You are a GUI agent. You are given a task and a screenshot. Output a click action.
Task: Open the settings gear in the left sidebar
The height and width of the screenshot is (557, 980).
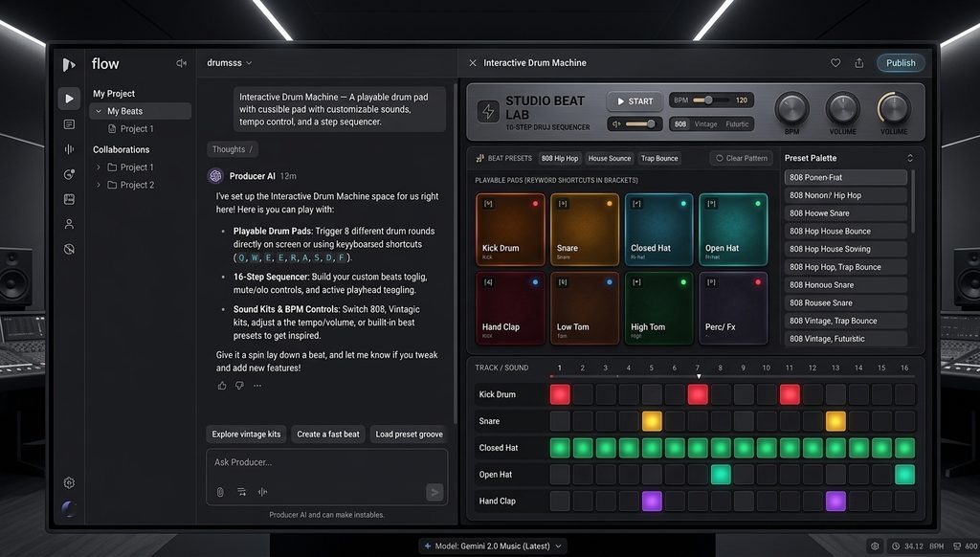(69, 482)
